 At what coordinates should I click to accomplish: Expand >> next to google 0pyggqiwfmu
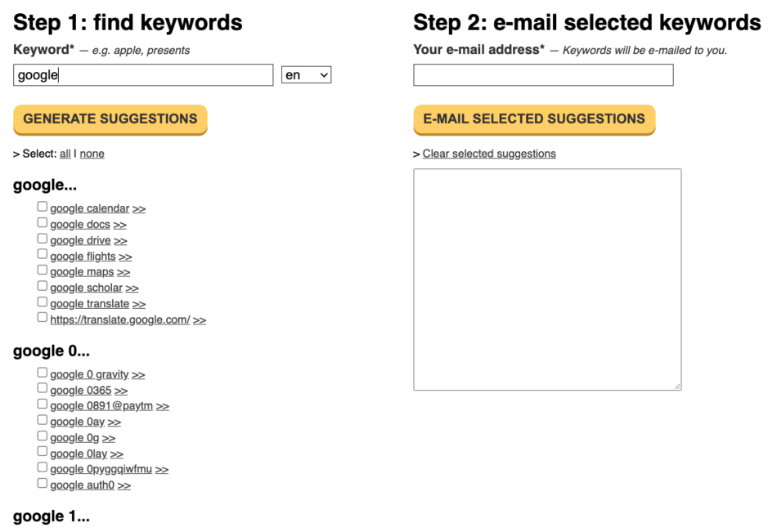pyautogui.click(x=162, y=470)
